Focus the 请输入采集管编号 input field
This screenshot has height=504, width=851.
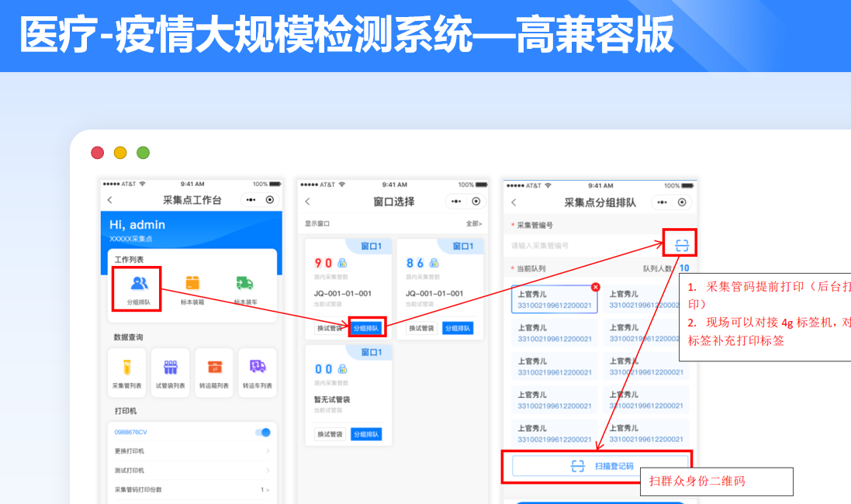pyautogui.click(x=586, y=246)
